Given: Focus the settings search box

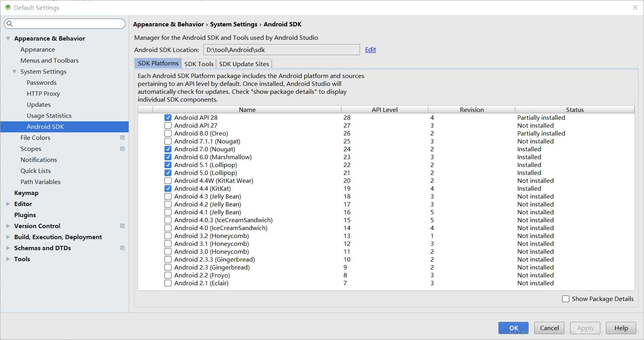Looking at the screenshot, I should tap(65, 24).
